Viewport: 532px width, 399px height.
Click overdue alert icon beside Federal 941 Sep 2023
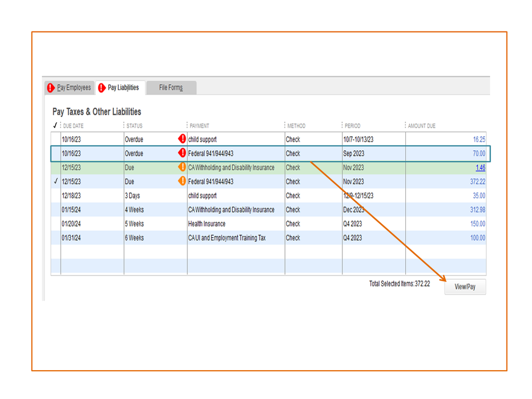pos(182,153)
